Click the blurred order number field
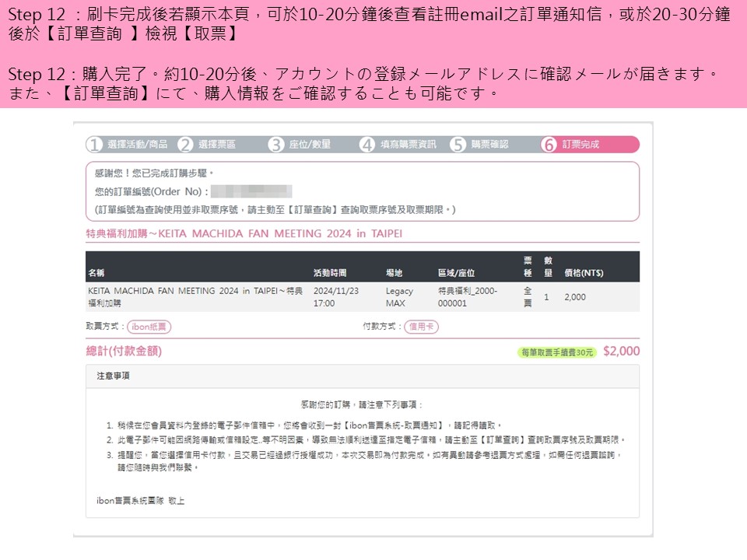This screenshot has width=747, height=560. 251,191
